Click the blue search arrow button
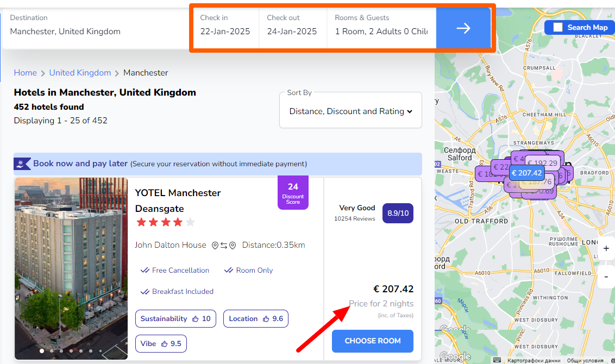The height and width of the screenshot is (364, 615). 463,28
